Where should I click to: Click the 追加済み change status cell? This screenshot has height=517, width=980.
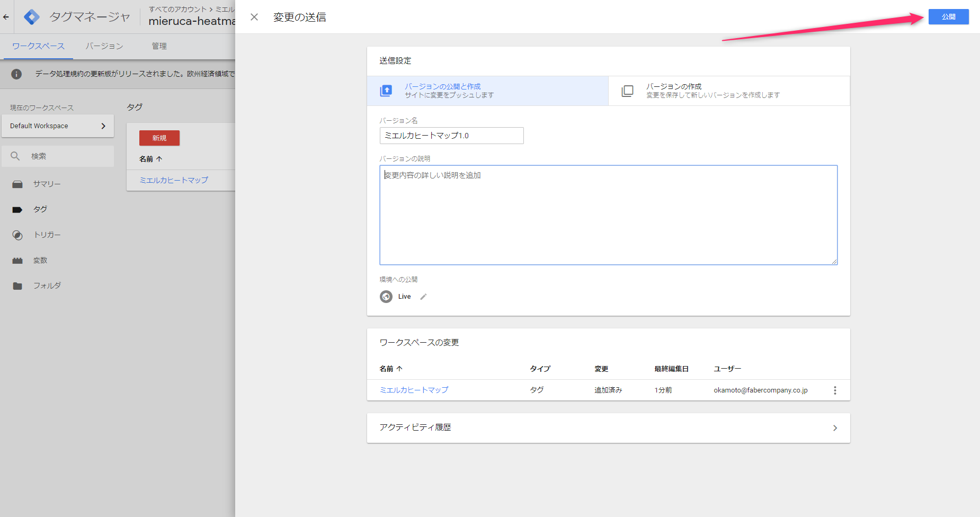[608, 390]
